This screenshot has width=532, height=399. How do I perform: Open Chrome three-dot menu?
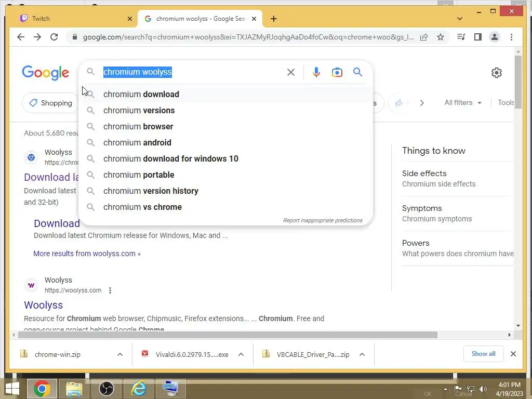click(511, 37)
